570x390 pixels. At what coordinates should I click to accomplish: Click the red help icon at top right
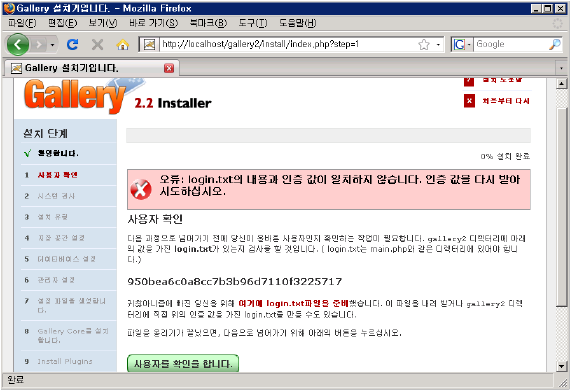[x=469, y=81]
